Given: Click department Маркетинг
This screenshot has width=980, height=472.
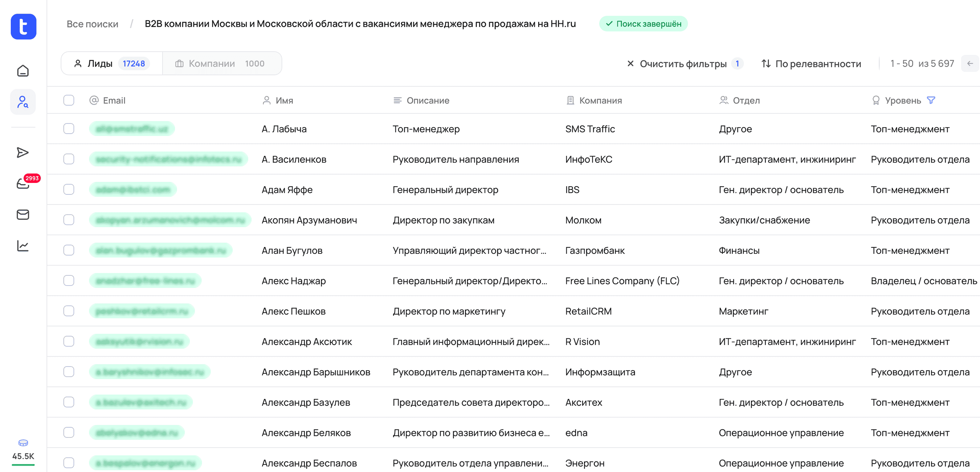Looking at the screenshot, I should click(x=743, y=311).
